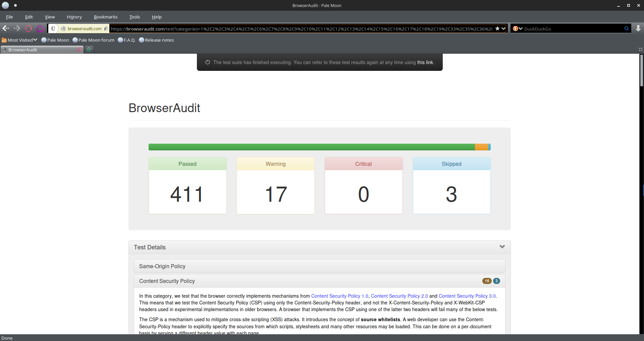Click the green passed portion of progress bar
Screen dimensions: 644x341
click(x=312, y=147)
